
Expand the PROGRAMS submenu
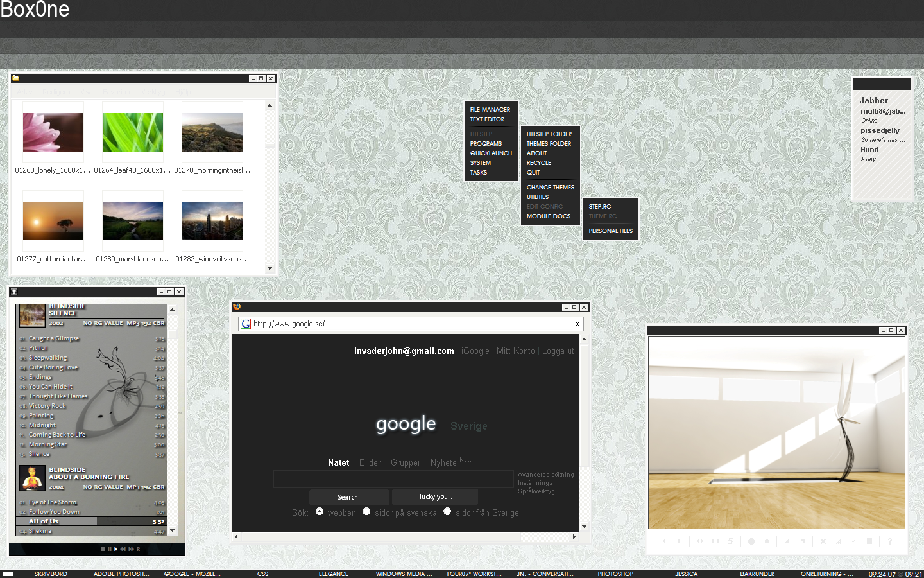pos(486,144)
